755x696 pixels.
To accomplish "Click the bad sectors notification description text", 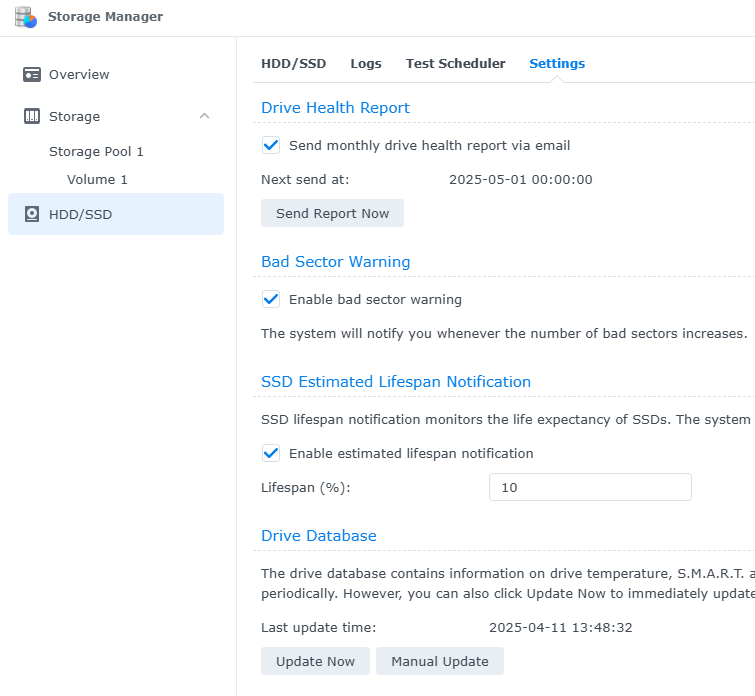I will tap(504, 333).
